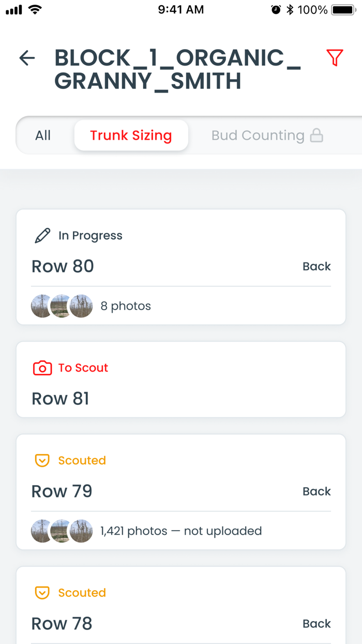The image size is (362, 644).
Task: Tap the Scouted shield icon on Row 79
Action: 42,460
